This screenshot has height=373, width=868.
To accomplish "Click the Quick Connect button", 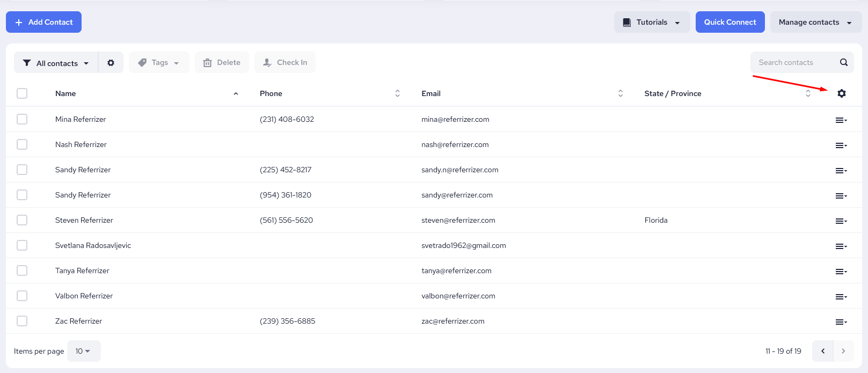I will click(x=730, y=22).
